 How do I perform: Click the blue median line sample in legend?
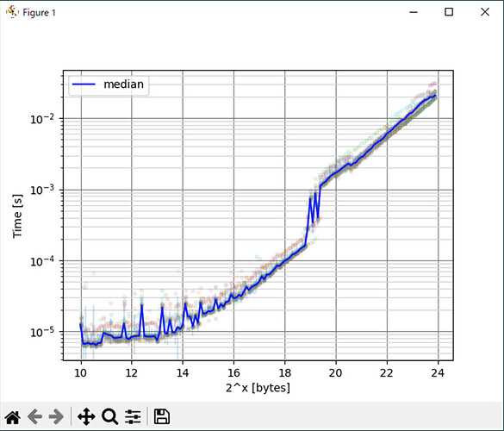[x=84, y=84]
